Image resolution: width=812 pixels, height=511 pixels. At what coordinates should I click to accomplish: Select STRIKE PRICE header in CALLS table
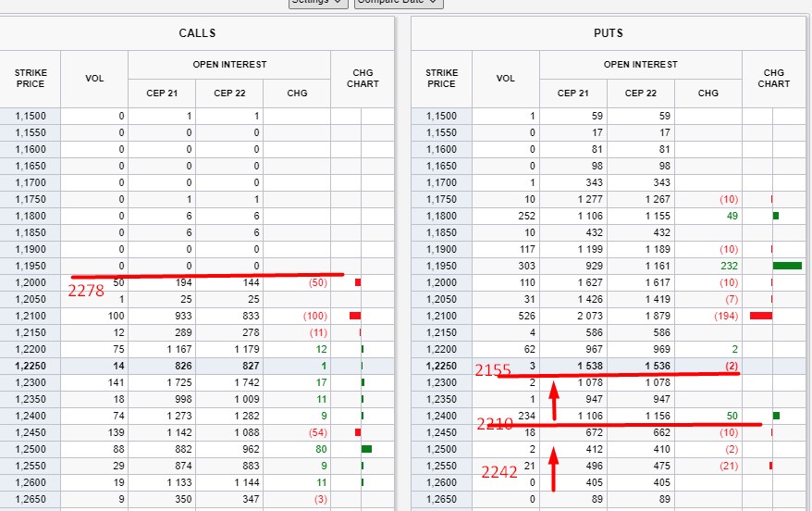31,79
